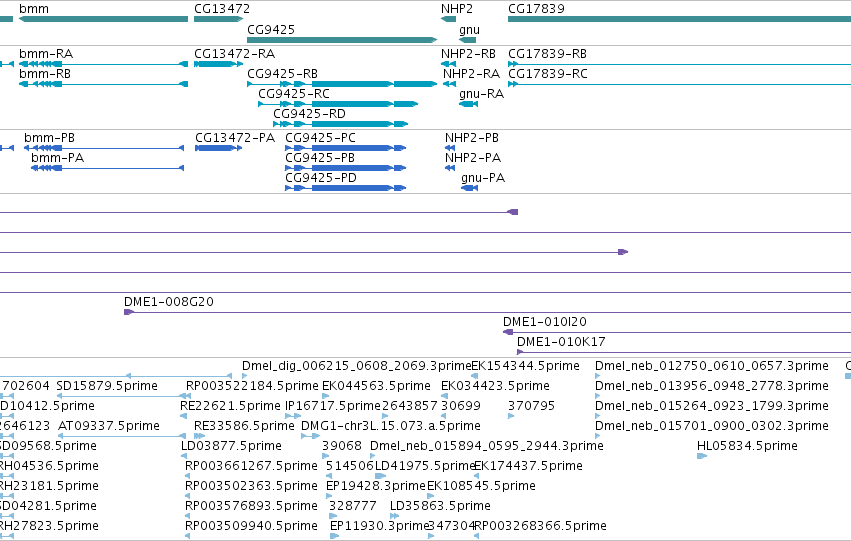Select EST RP003268366.5prime

point(540,526)
